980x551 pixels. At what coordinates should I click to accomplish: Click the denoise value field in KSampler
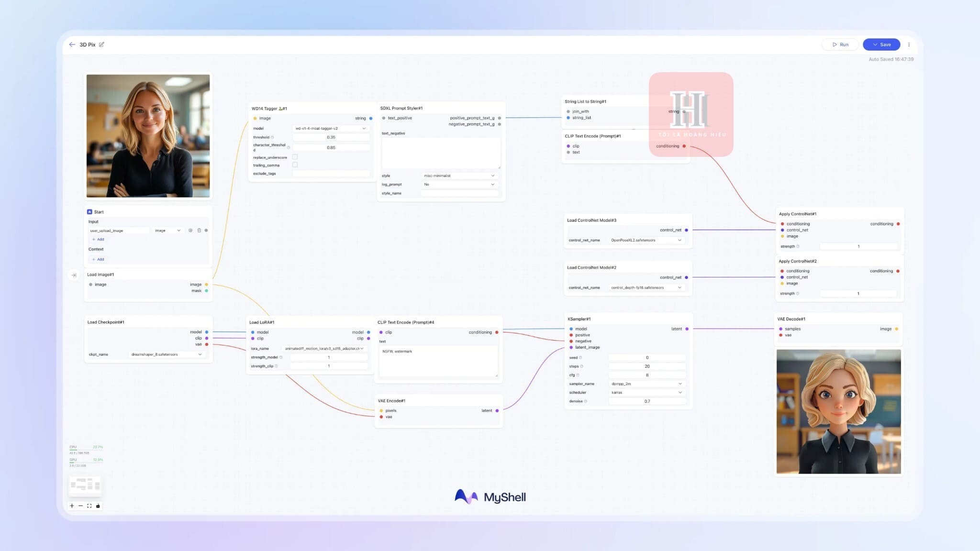click(647, 401)
